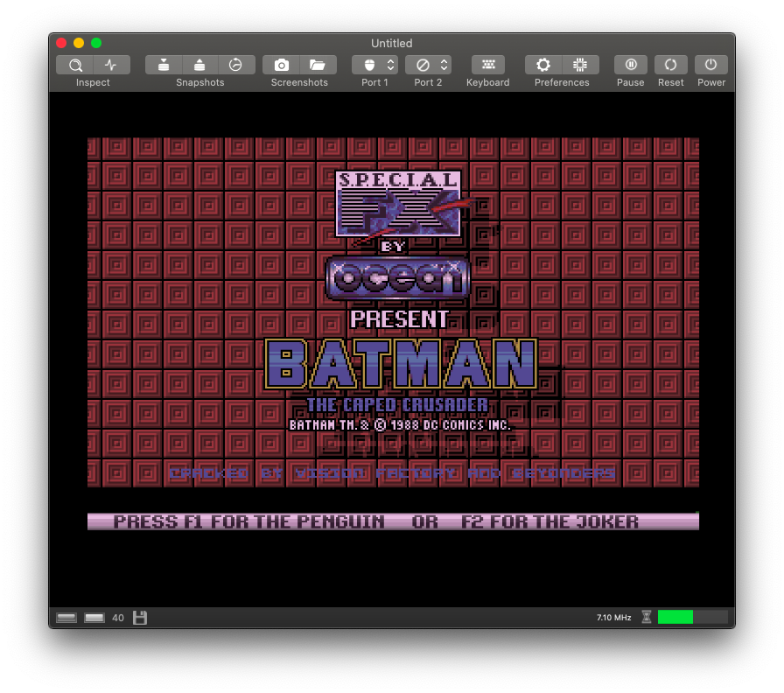Screen dimensions: 784x693
Task: Click the Batman title logo in emulator screen
Action: 401,364
